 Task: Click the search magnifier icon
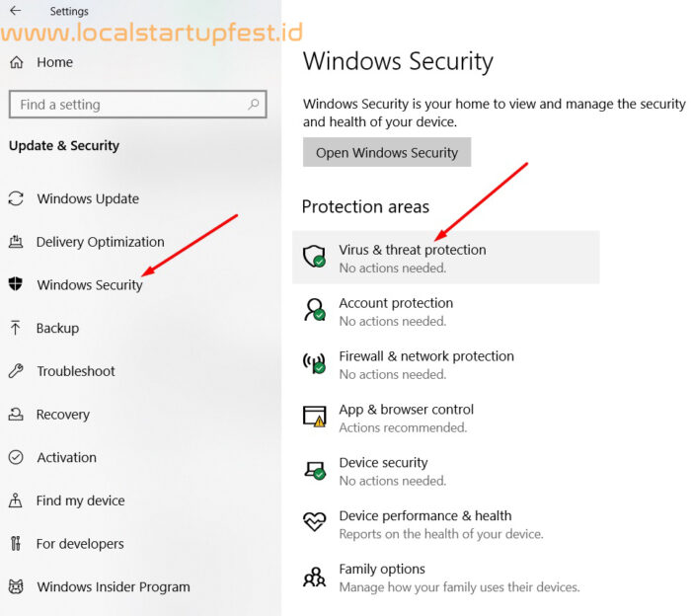(x=254, y=105)
